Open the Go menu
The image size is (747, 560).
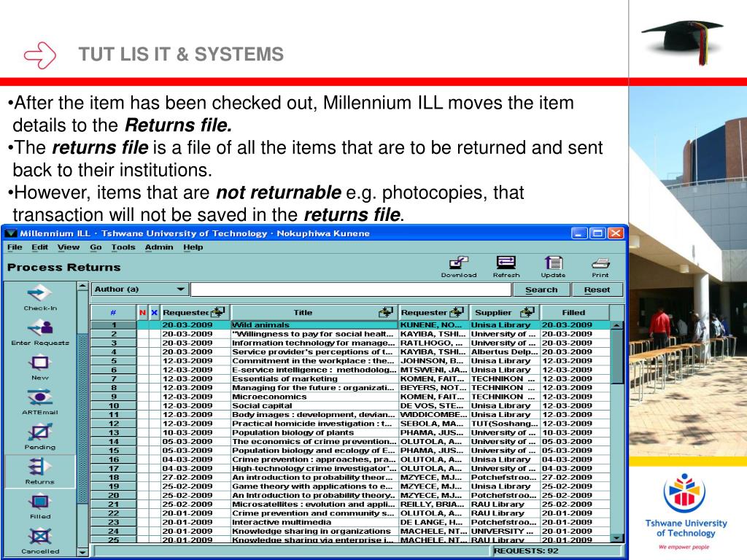pyautogui.click(x=96, y=247)
